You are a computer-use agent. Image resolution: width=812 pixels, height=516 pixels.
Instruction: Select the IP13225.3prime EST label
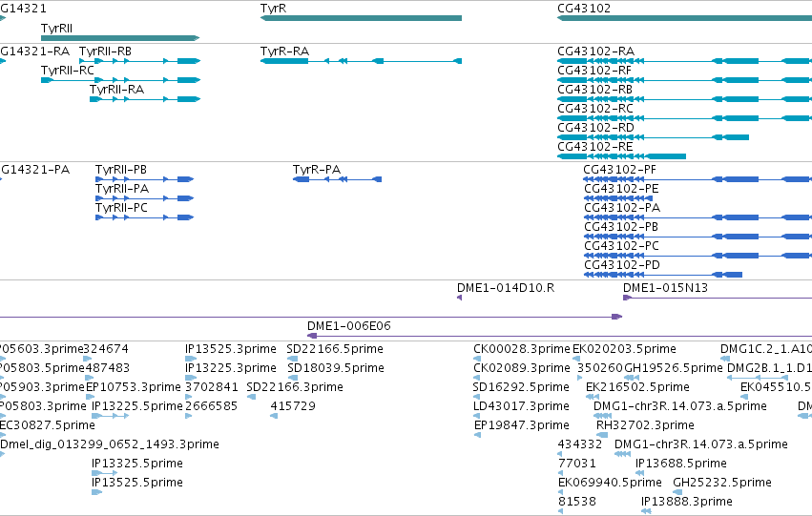coord(231,368)
